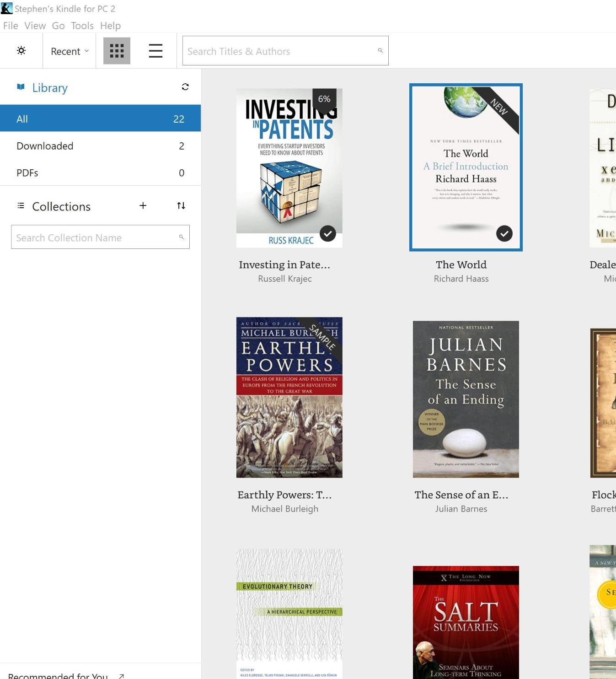Click author name Julian Barnes

click(x=461, y=509)
